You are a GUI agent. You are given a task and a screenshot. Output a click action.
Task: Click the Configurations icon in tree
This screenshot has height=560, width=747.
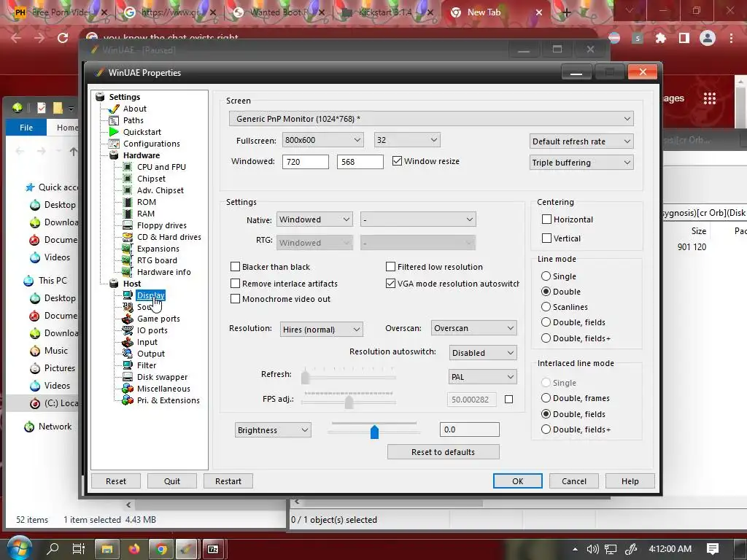pos(114,144)
